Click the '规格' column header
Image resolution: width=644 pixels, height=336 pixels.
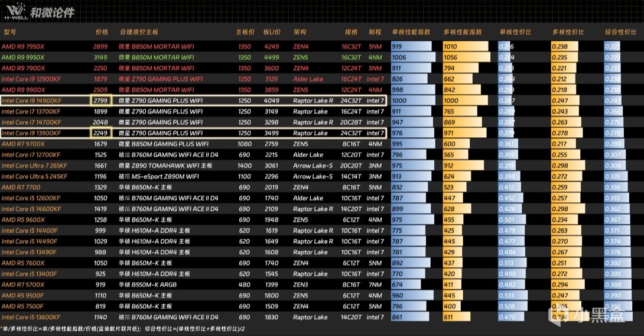pos(351,32)
